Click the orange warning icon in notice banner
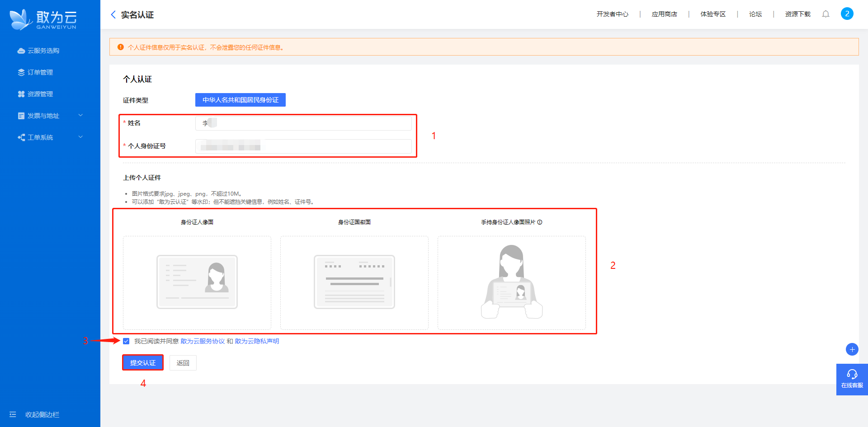The height and width of the screenshot is (427, 868). [120, 47]
